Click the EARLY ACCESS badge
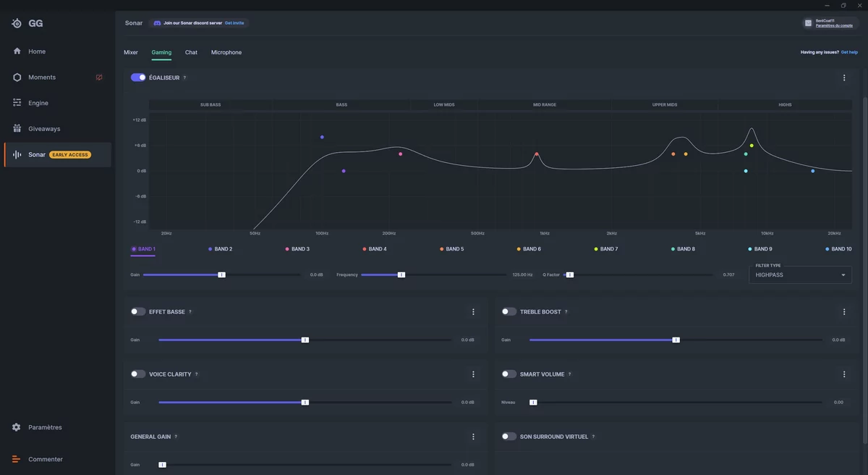This screenshot has width=868, height=475. tap(70, 155)
